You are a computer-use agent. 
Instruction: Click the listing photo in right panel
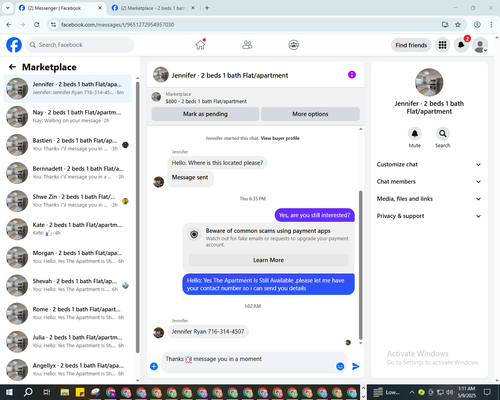(429, 83)
